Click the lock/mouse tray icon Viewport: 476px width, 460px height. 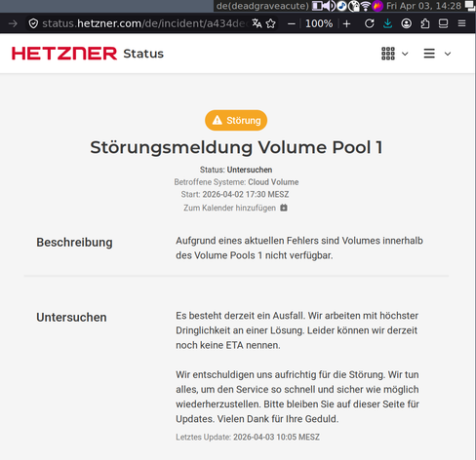(353, 6)
